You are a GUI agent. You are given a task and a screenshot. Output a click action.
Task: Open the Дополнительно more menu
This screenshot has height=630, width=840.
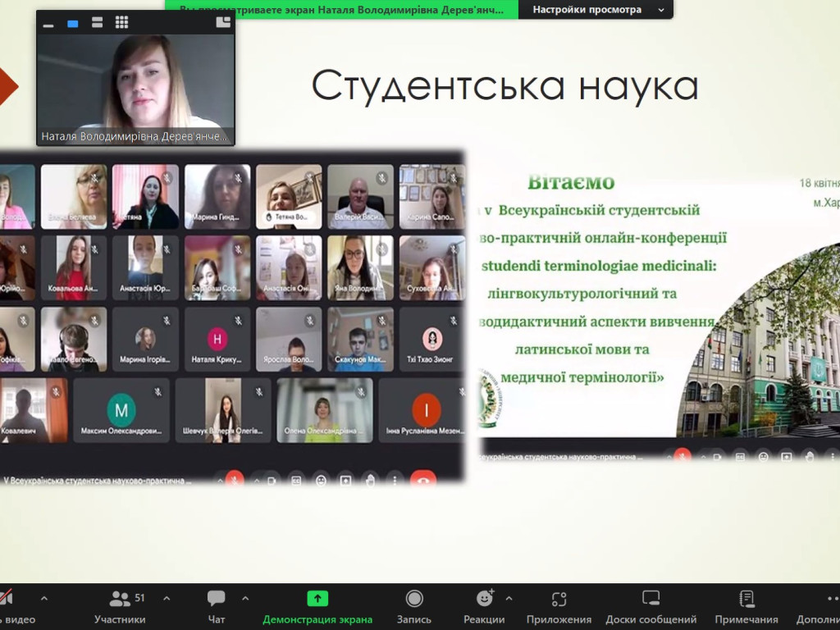[819, 607]
